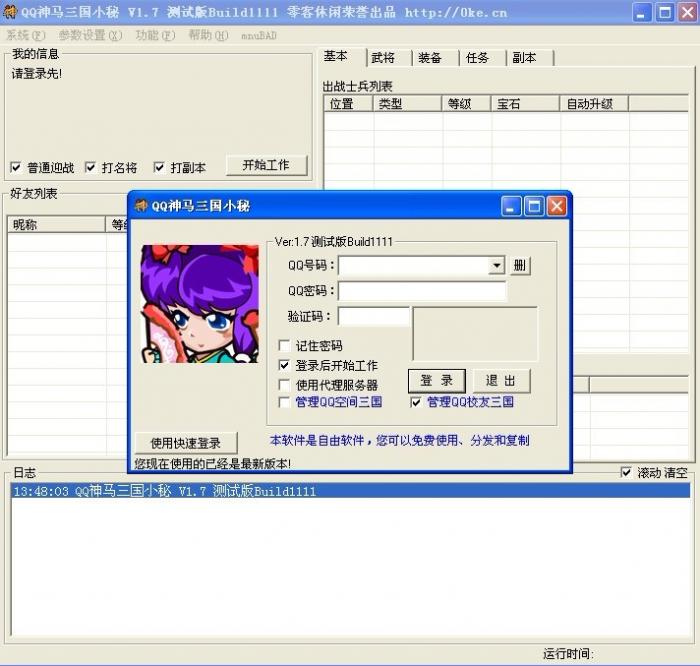Enable 记住密码 checkbox
Screen dimensions: 700x666
click(x=284, y=345)
